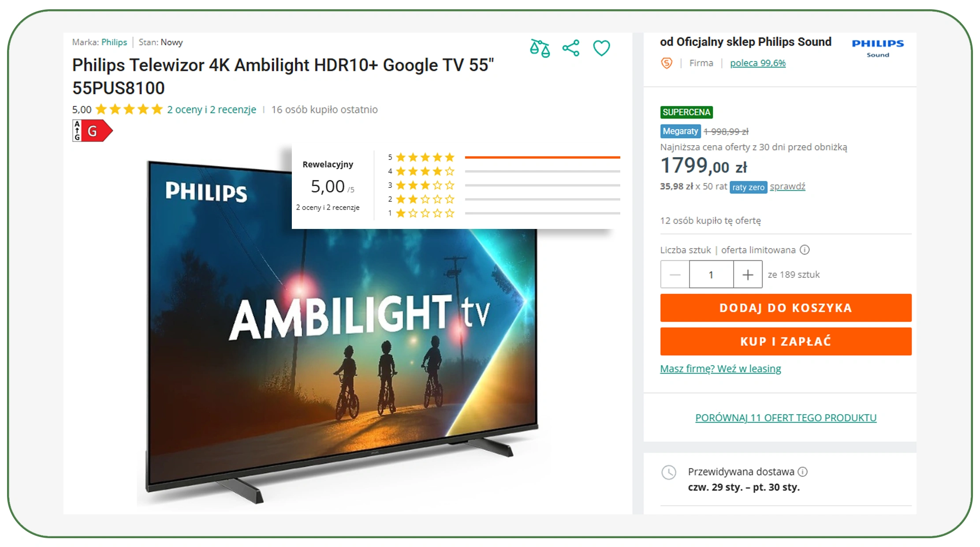The image size is (980, 547).
Task: Click the DODAJ DO KOSZYKA button
Action: pyautogui.click(x=786, y=307)
